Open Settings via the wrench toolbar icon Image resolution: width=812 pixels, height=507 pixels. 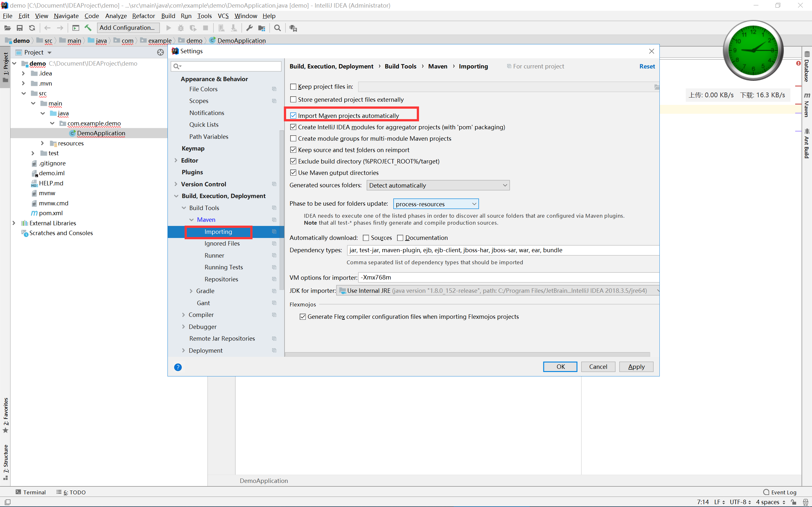pos(249,28)
